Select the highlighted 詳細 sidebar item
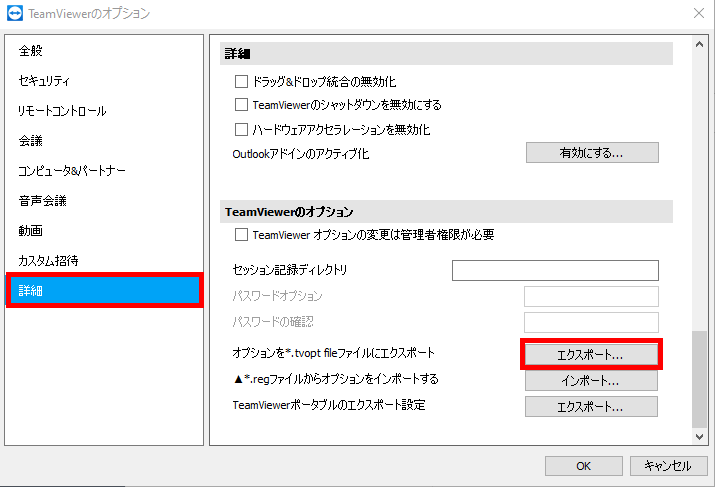The height and width of the screenshot is (487, 715). (104, 290)
